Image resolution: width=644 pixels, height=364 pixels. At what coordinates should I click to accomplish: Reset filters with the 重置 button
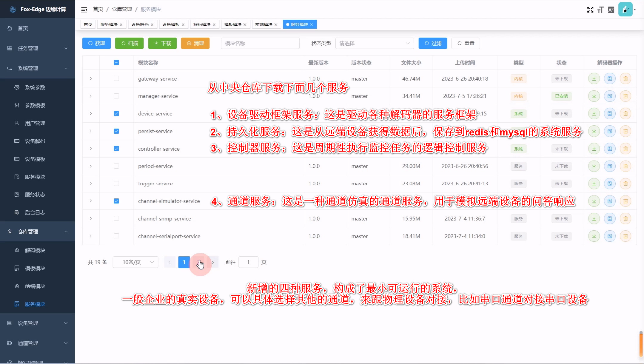pyautogui.click(x=466, y=43)
